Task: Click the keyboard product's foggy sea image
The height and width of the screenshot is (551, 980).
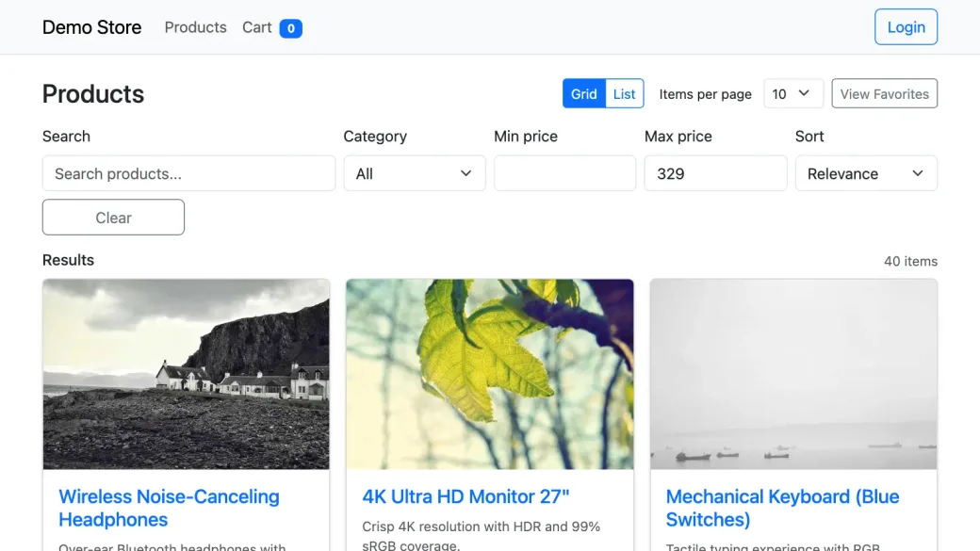Action: coord(793,374)
